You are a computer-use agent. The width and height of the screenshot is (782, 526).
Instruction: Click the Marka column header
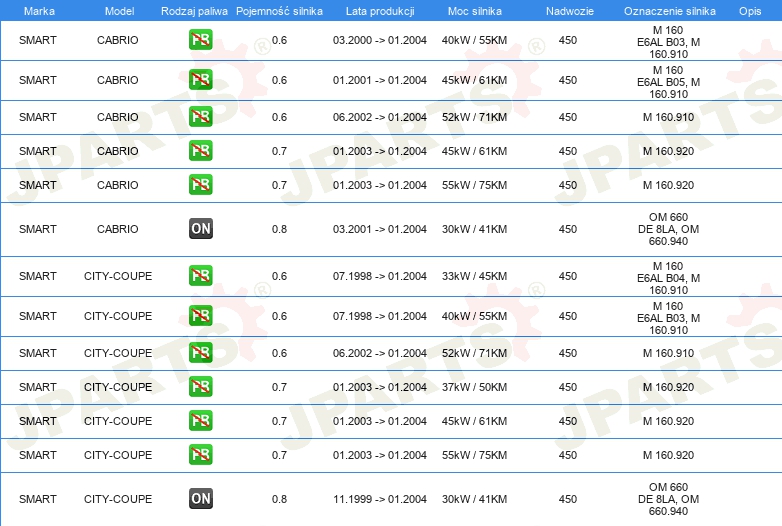tap(38, 10)
